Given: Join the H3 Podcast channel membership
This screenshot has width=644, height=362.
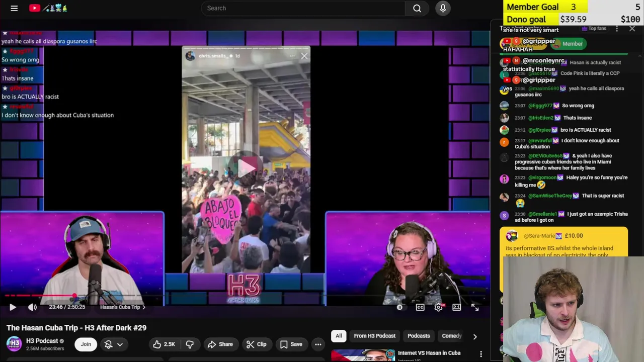Looking at the screenshot, I should point(86,344).
